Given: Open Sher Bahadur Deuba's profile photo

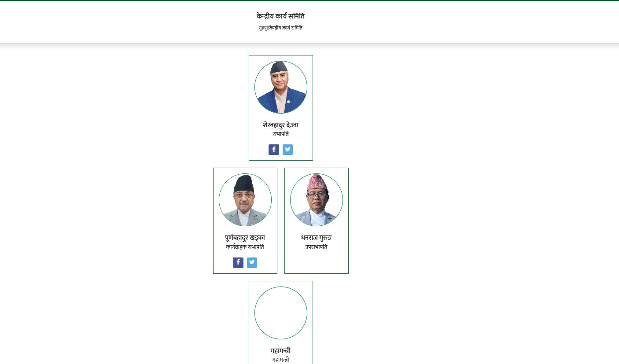Looking at the screenshot, I should (280, 87).
